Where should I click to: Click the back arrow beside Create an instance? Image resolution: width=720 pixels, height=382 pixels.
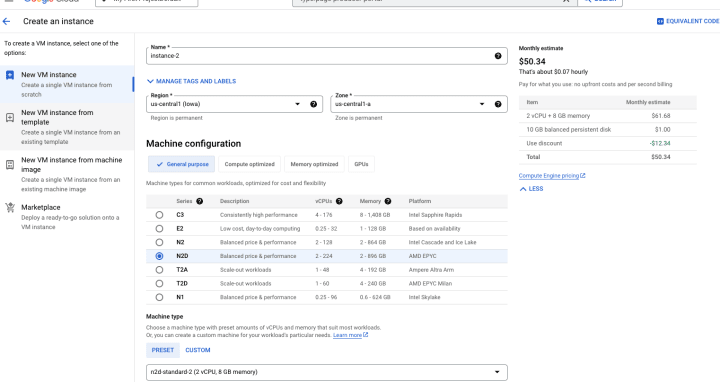[x=6, y=21]
